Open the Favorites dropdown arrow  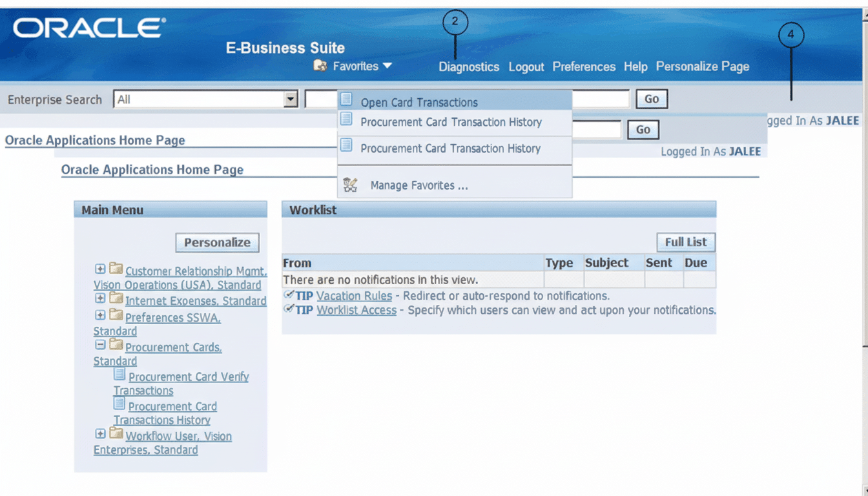389,66
